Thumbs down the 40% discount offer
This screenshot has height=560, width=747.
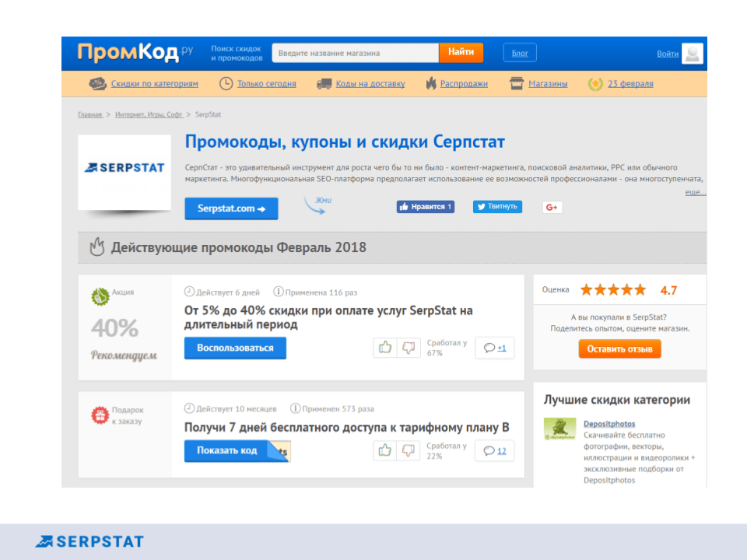(x=409, y=348)
